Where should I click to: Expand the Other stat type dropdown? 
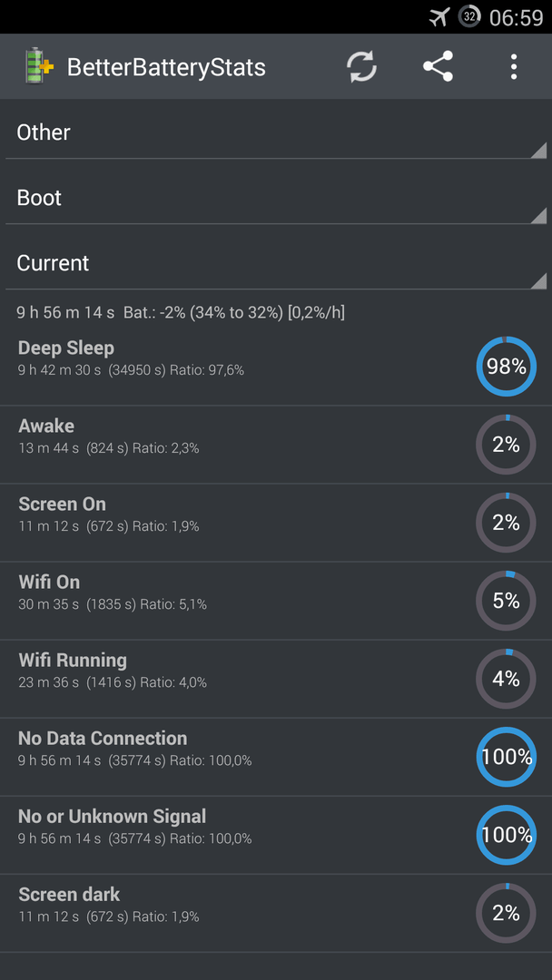click(276, 132)
